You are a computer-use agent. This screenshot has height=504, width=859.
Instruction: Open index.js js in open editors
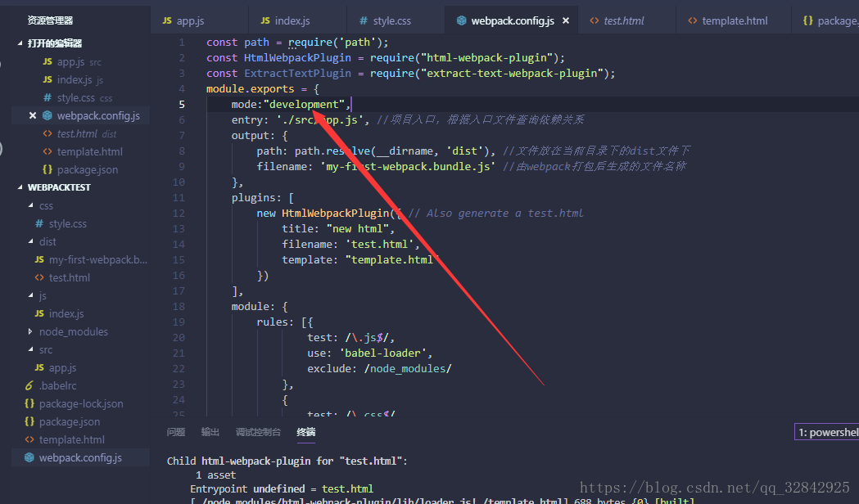tap(80, 80)
